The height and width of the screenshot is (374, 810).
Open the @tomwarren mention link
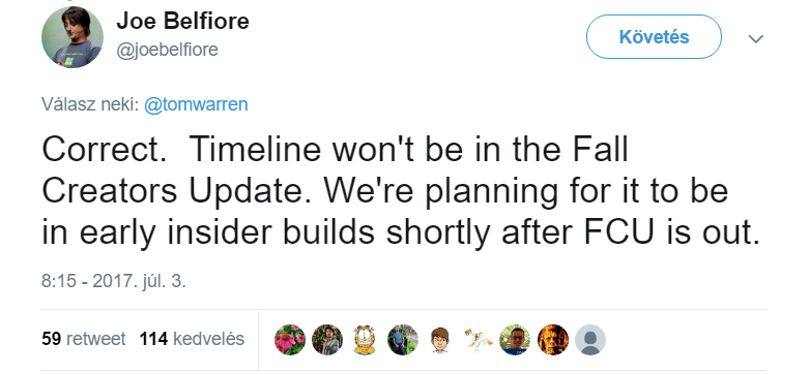196,104
